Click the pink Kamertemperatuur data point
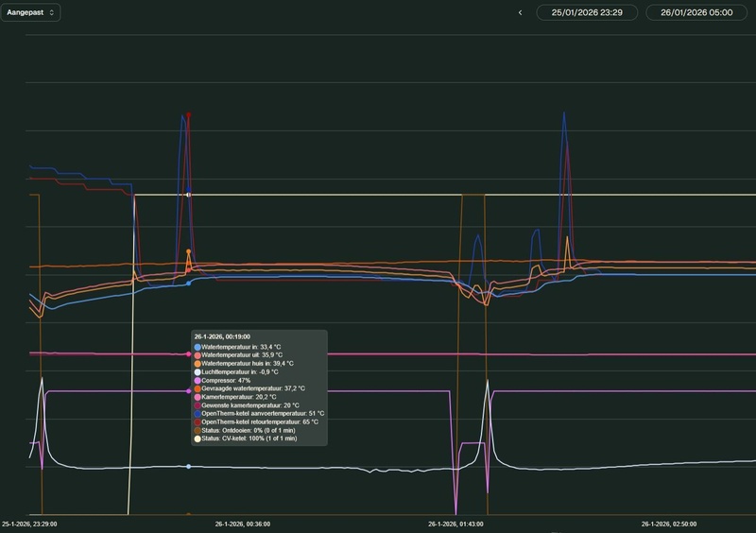This screenshot has height=533, width=756. click(188, 354)
